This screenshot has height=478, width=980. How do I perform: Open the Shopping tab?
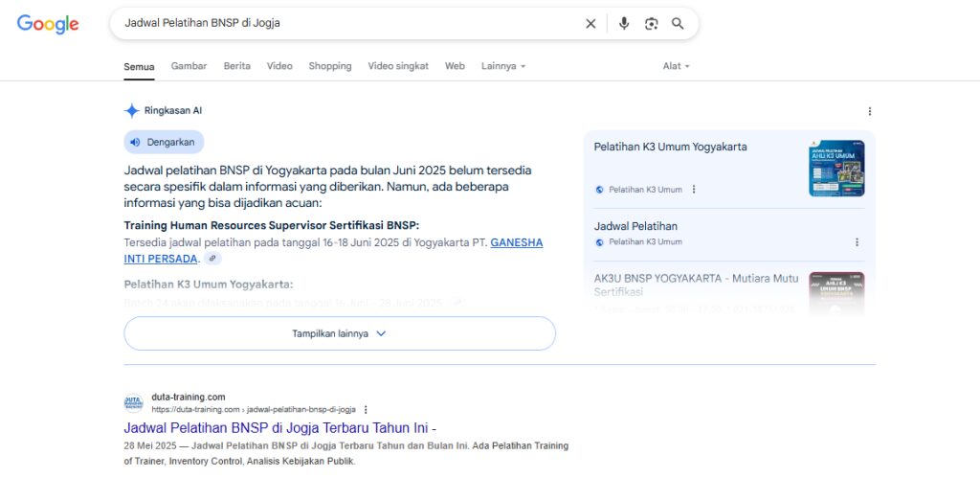point(330,66)
